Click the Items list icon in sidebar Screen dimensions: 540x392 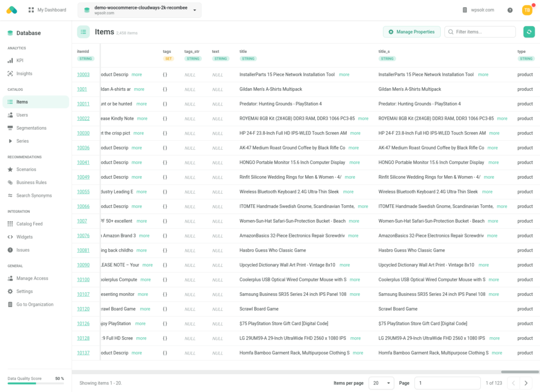[11, 102]
